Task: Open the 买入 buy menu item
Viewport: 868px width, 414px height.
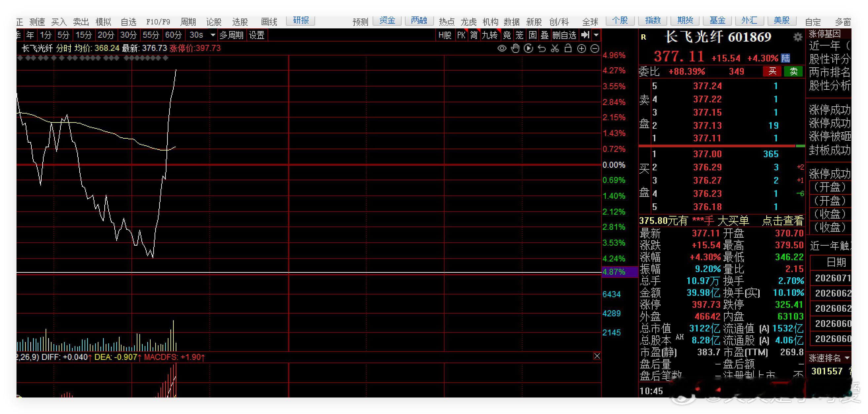Action: [x=59, y=22]
